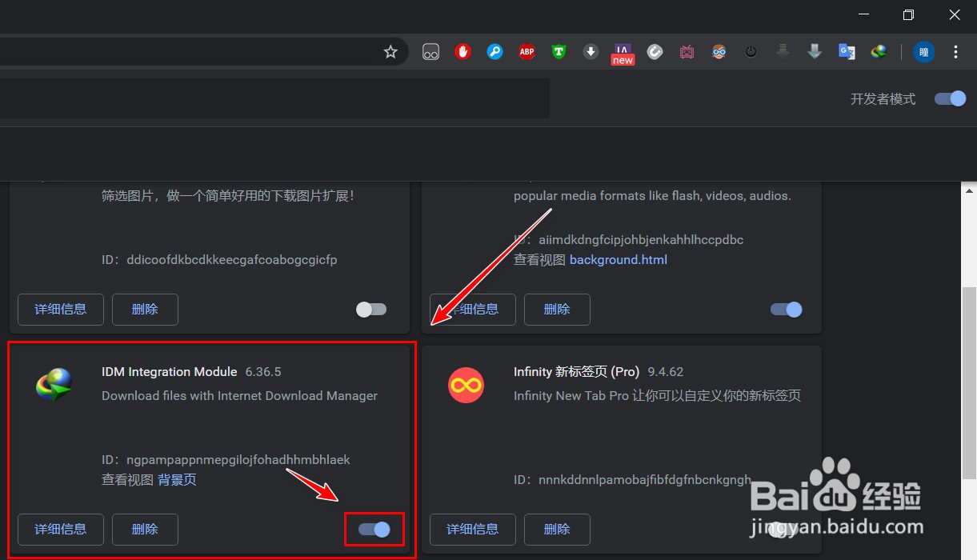Click the light blue-gray down-arrow extension
Screen dimensions: 977x560
pyautogui.click(x=815, y=52)
